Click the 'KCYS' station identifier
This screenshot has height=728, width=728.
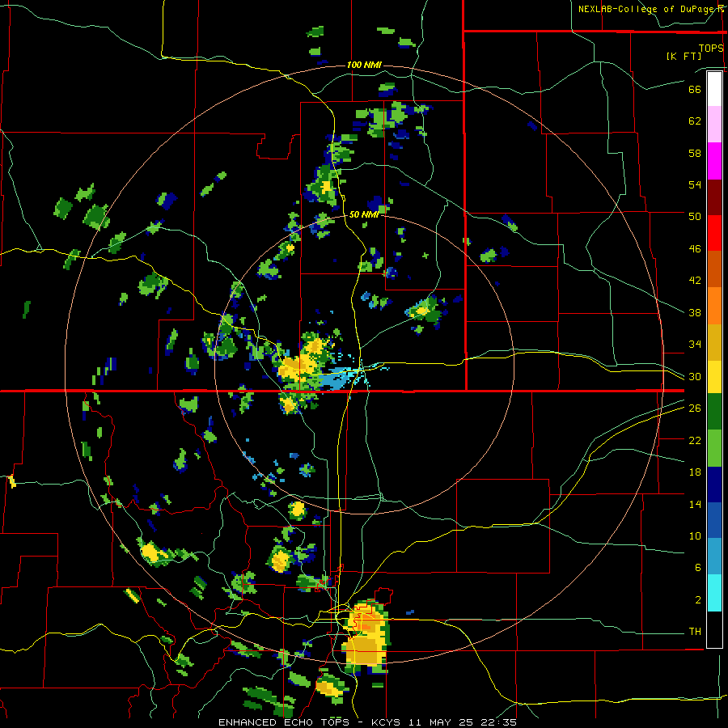click(x=387, y=722)
